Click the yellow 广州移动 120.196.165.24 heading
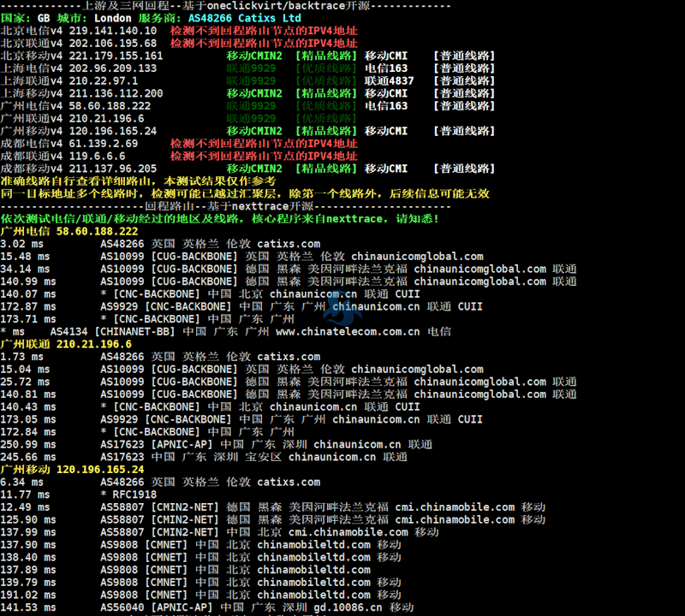Viewport: 685px width, 616px height. (x=72, y=469)
